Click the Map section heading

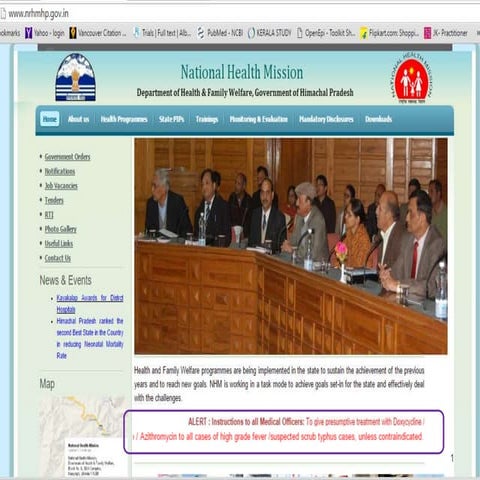tap(47, 384)
